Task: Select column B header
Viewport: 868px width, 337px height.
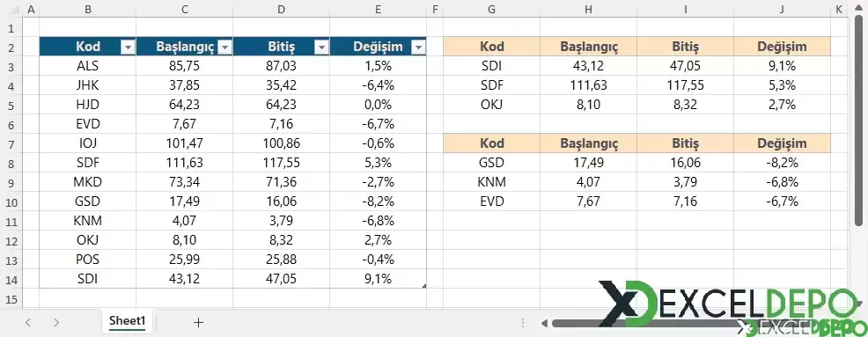Action: 87,9
